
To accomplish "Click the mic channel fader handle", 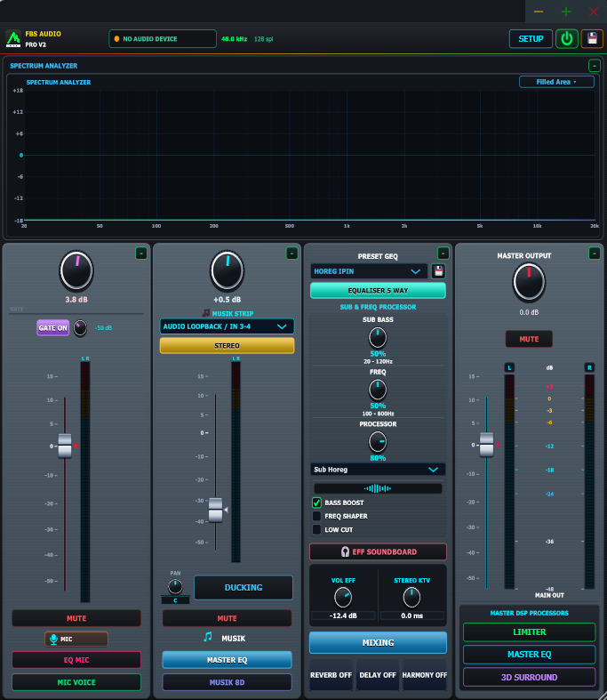I will coord(65,446).
